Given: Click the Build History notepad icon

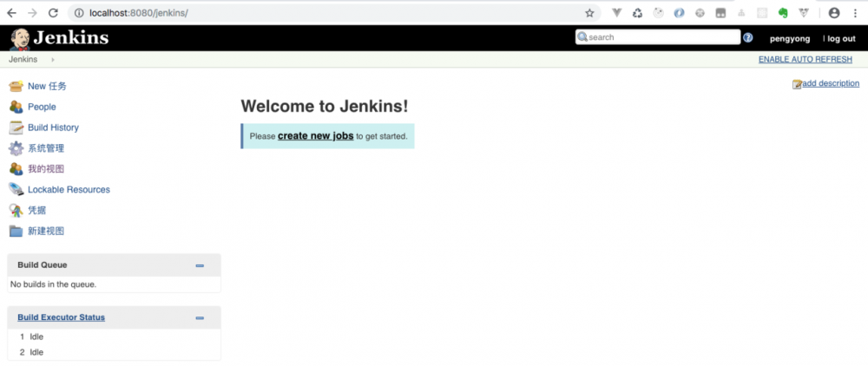Looking at the screenshot, I should pyautogui.click(x=16, y=127).
